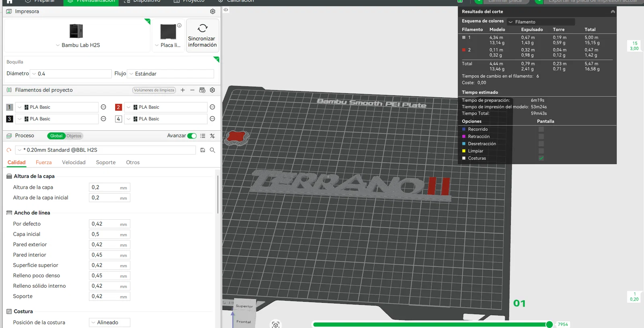Click the Laminar placa button
The width and height of the screenshot is (644, 328).
point(505,2)
